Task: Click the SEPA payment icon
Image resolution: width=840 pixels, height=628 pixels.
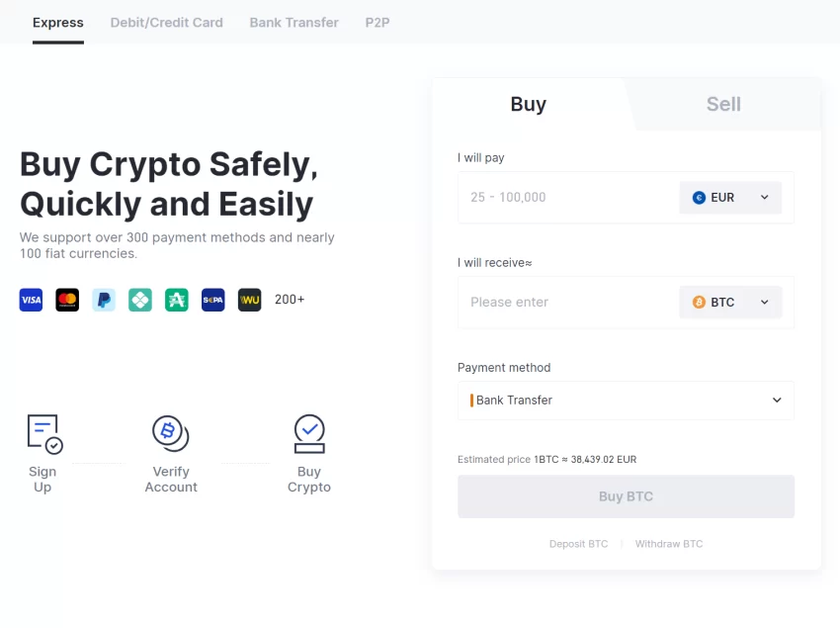Action: click(213, 300)
